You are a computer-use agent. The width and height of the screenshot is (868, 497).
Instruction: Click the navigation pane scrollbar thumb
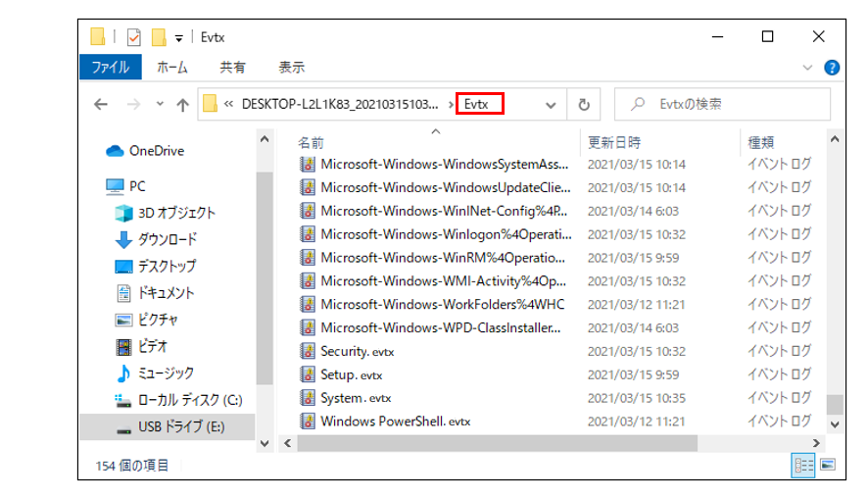coord(265,278)
